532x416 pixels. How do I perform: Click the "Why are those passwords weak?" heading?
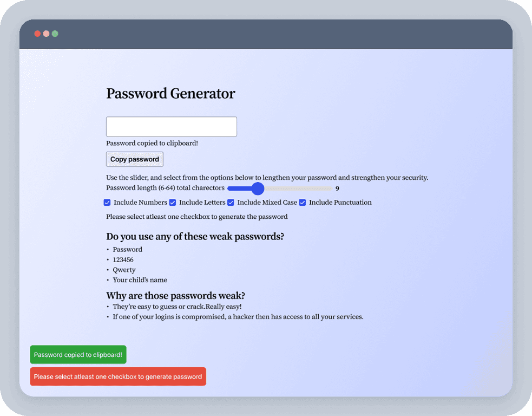[175, 296]
